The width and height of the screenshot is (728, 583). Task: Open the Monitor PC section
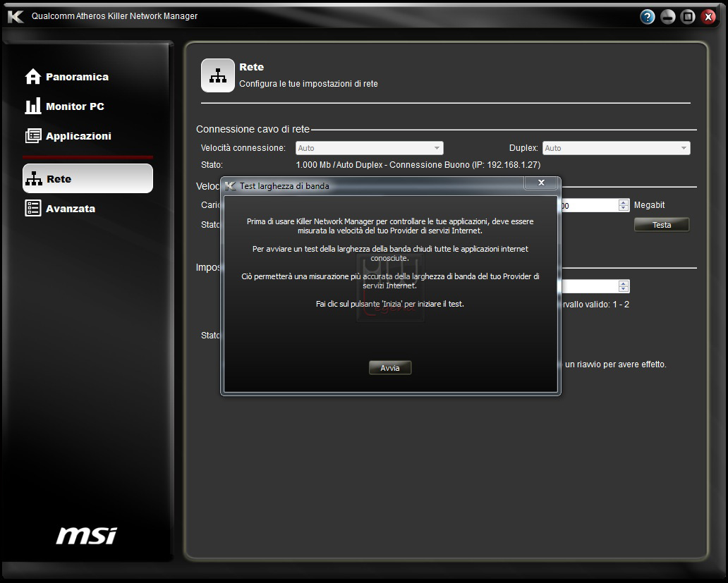[x=64, y=106]
